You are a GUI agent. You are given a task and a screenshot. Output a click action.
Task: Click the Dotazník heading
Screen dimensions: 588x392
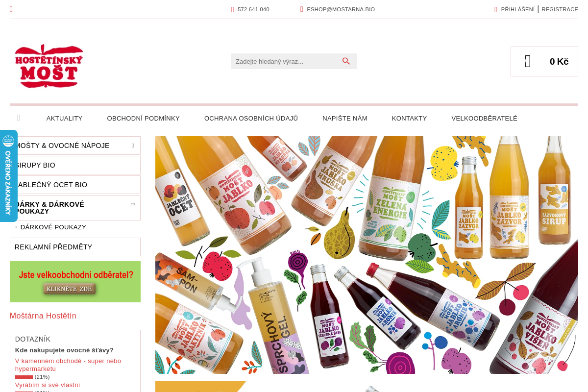[33, 339]
